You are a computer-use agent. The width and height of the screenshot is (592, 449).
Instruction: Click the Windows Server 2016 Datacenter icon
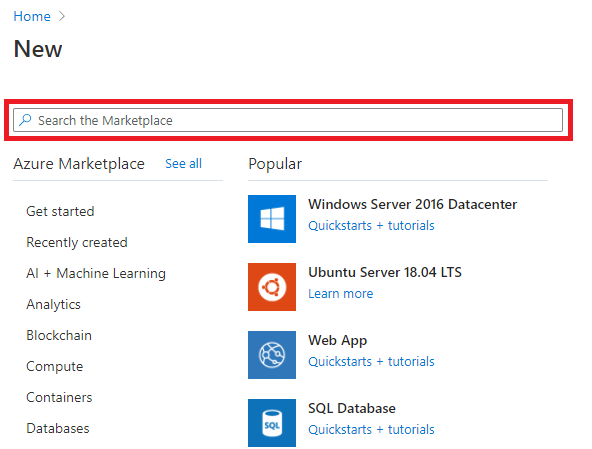[x=272, y=219]
